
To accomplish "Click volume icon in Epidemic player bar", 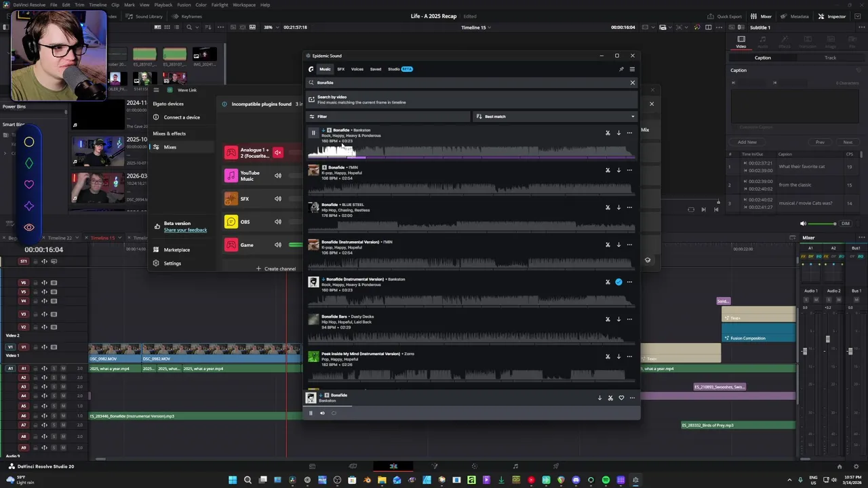I will pos(322,413).
